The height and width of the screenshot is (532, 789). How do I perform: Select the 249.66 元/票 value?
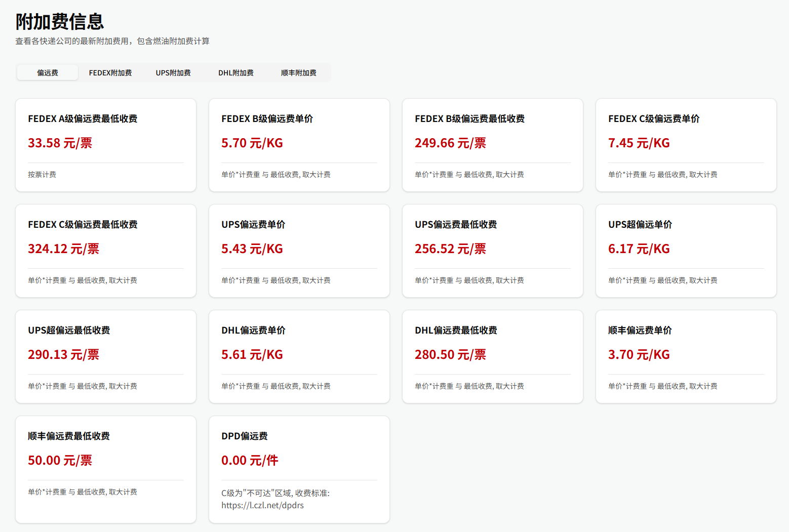point(450,143)
